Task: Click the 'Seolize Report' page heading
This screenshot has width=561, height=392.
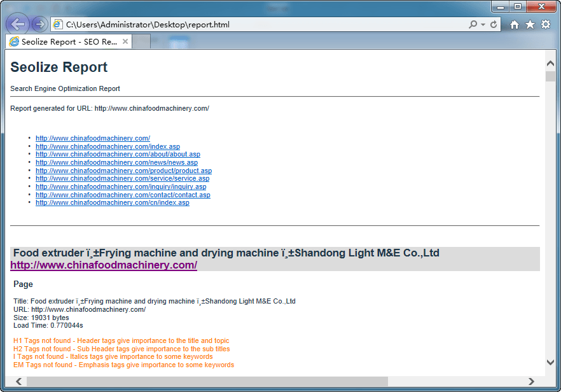Action: pos(59,67)
